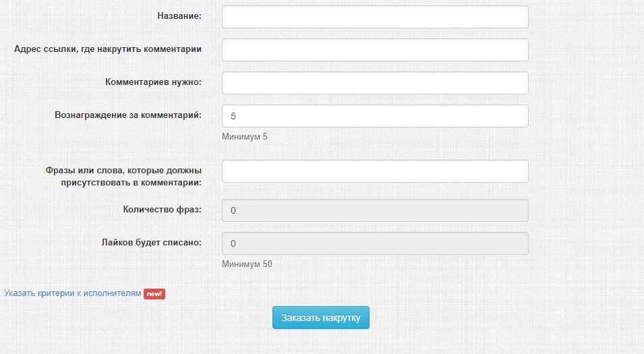Click the disabled 'Количество фраз' field

[375, 210]
